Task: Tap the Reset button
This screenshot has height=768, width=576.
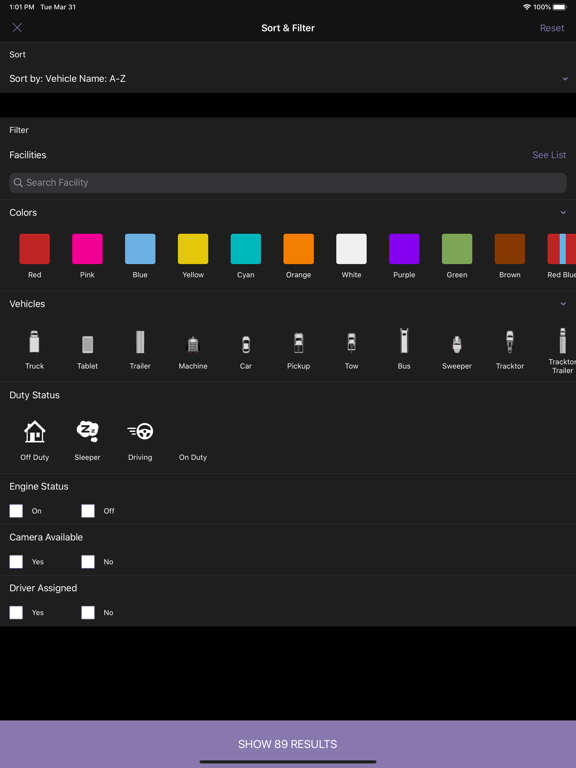Action: pos(552,28)
